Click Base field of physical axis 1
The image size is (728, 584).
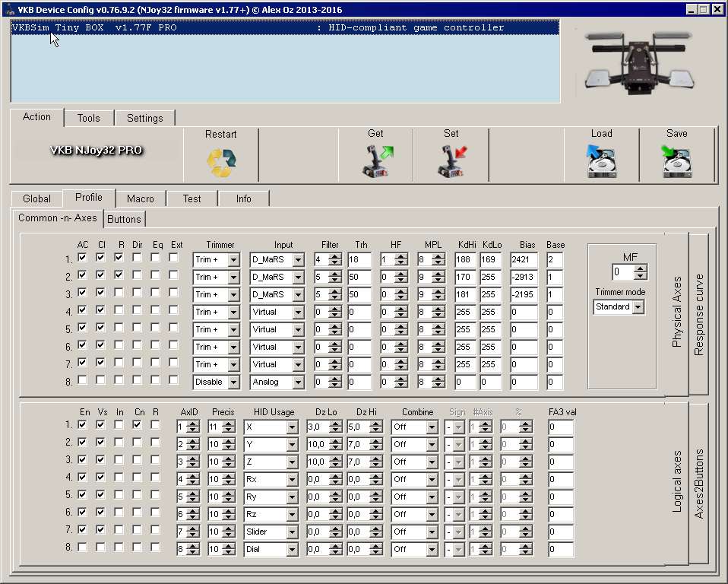(x=554, y=260)
